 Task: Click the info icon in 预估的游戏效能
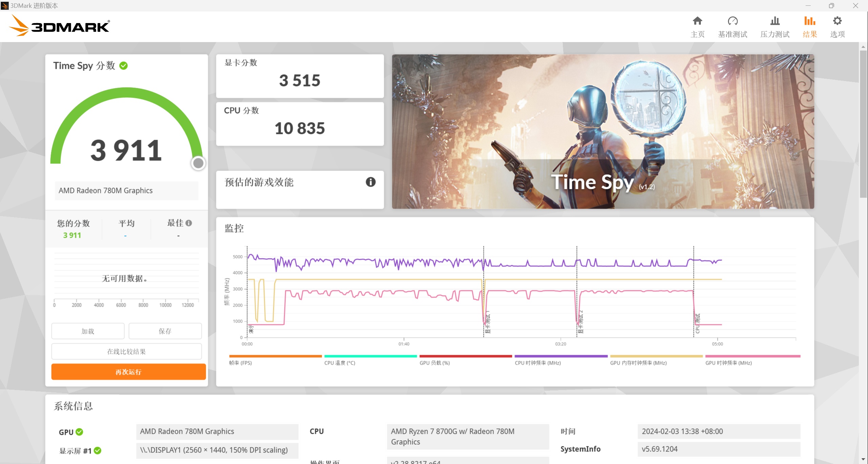(371, 182)
